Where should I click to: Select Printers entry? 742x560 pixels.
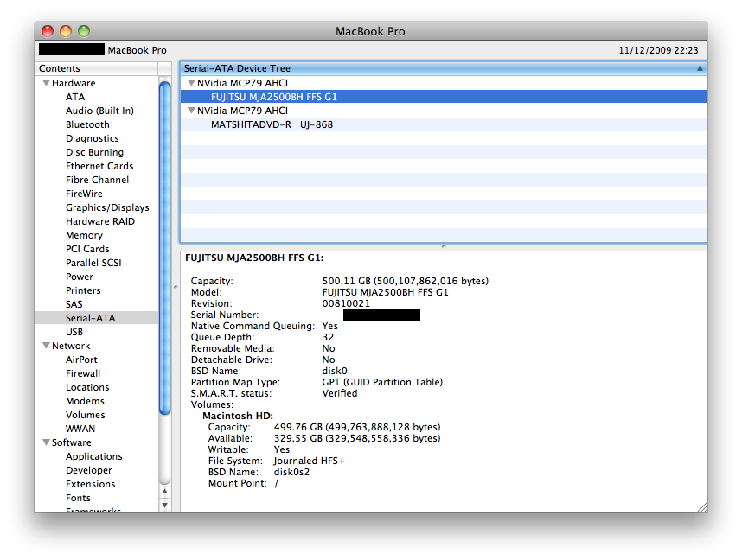point(83,290)
